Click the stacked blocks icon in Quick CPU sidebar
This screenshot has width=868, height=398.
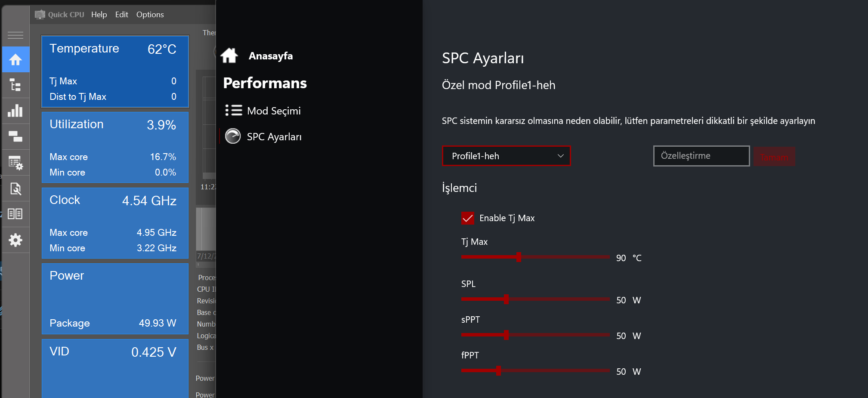pos(15,136)
